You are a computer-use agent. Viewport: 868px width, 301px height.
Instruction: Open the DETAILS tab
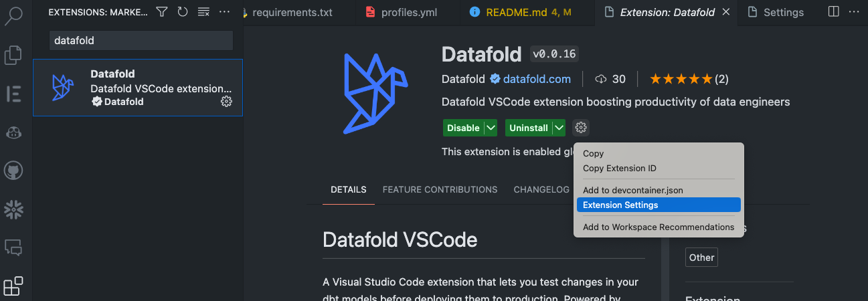tap(349, 189)
